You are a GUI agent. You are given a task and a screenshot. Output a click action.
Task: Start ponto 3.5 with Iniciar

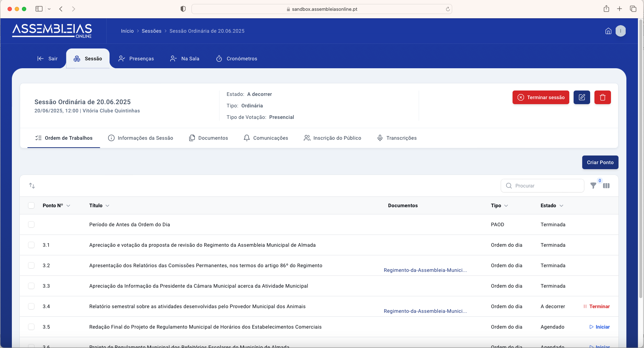click(x=599, y=327)
